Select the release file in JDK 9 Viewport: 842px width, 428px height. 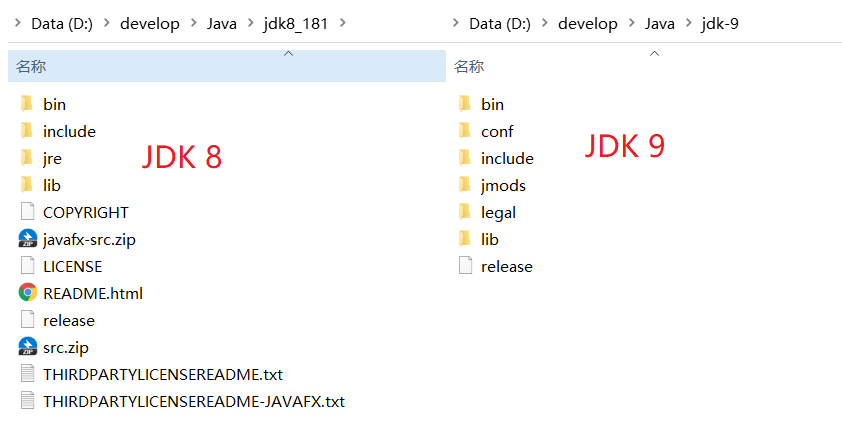(506, 266)
